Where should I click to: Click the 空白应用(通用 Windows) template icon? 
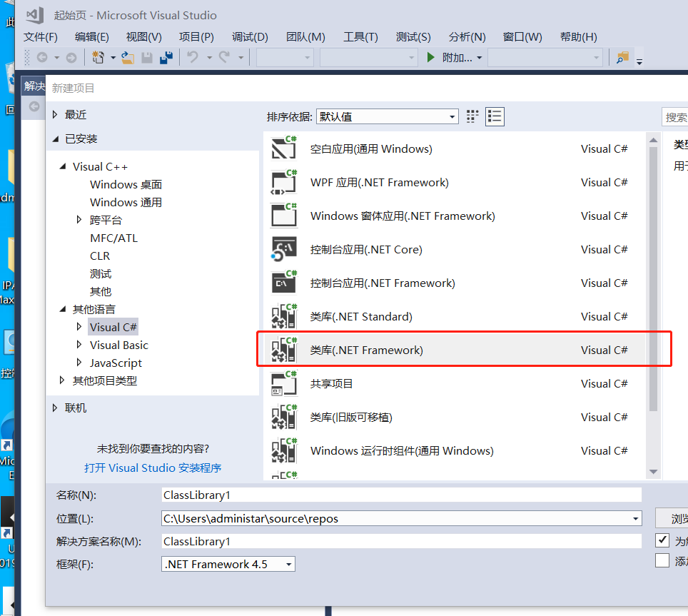pos(283,148)
